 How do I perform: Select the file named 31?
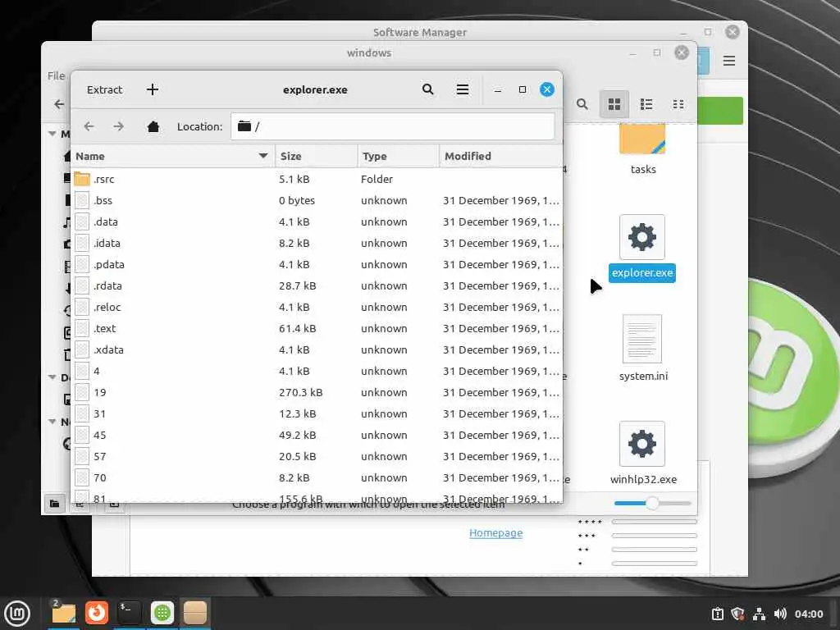(317, 414)
